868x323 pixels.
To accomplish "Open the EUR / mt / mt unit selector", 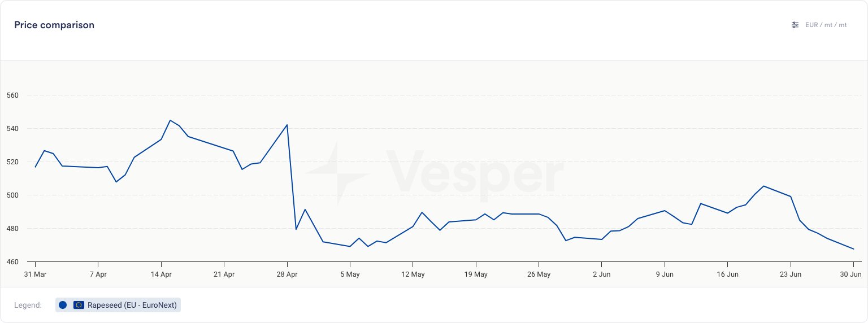I will point(826,25).
